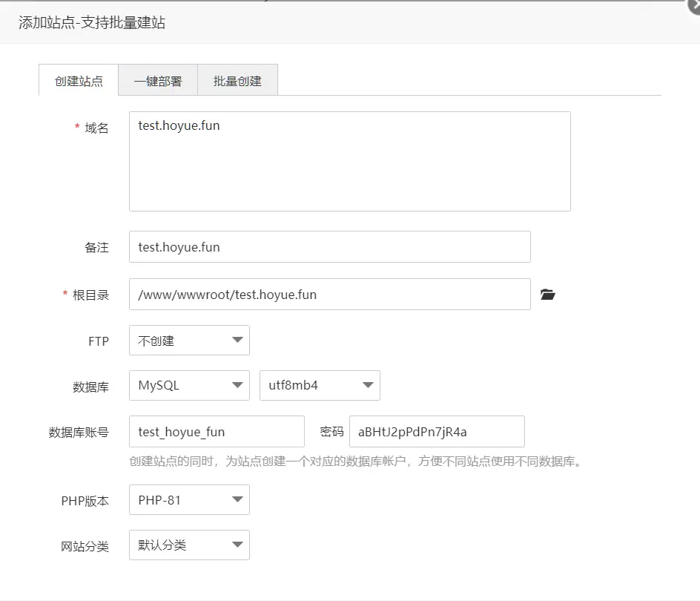Screen dimensions: 700x601
Task: Close the add-site dialog
Action: pos(695,5)
